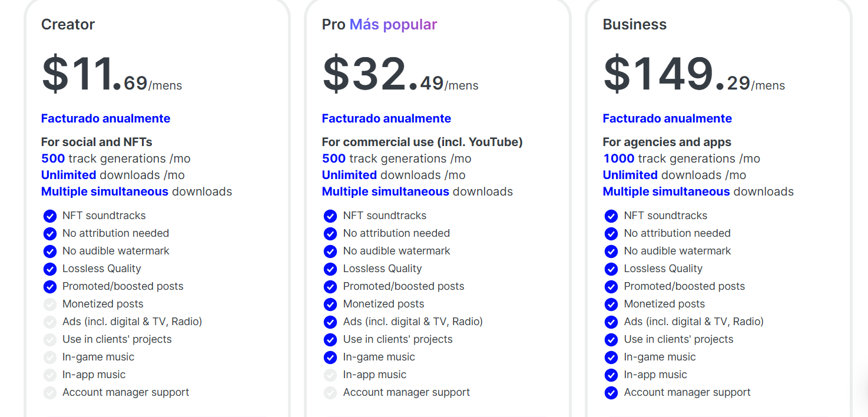Click Pro plan "Unlimited" downloads text
This screenshot has width=868, height=417.
click(x=349, y=175)
